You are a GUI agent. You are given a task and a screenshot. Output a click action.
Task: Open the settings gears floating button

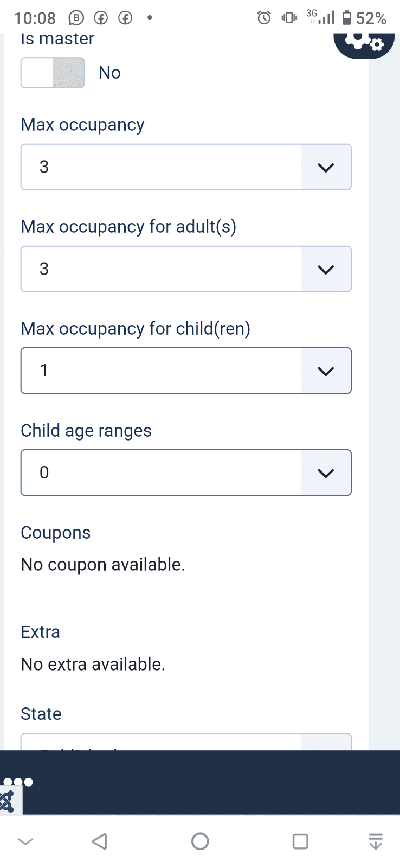[364, 42]
